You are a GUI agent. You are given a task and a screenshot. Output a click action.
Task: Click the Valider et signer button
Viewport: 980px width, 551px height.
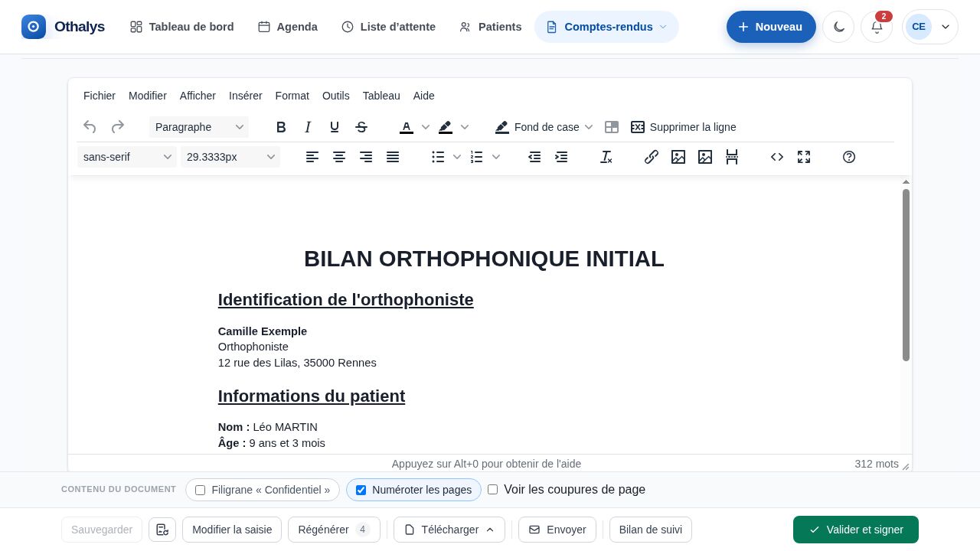[x=856, y=530]
